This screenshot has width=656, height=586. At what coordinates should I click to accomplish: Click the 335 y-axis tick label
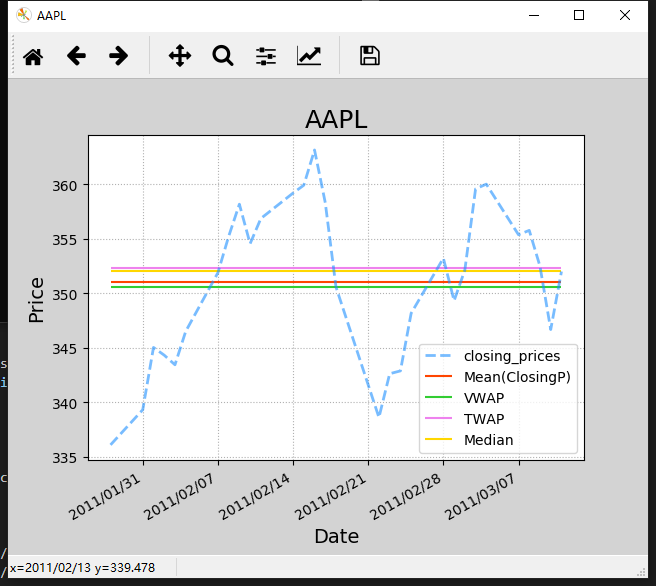pos(65,458)
